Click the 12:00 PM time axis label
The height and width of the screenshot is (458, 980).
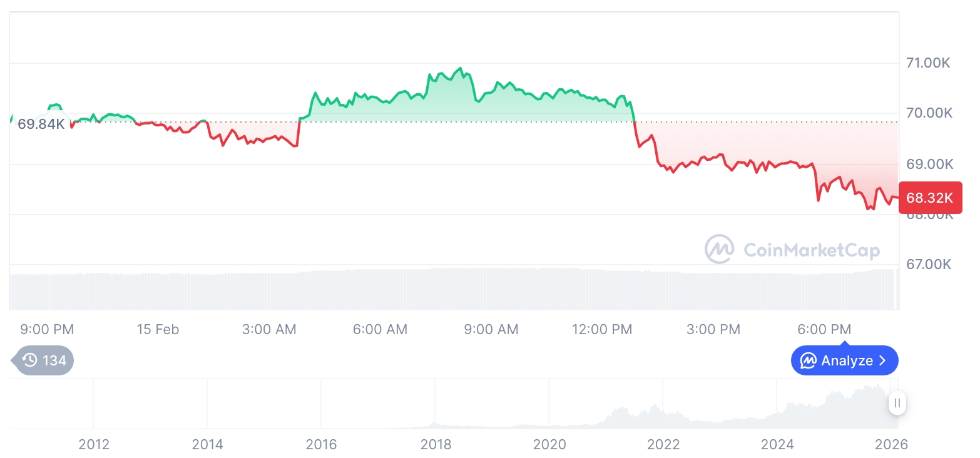(602, 329)
